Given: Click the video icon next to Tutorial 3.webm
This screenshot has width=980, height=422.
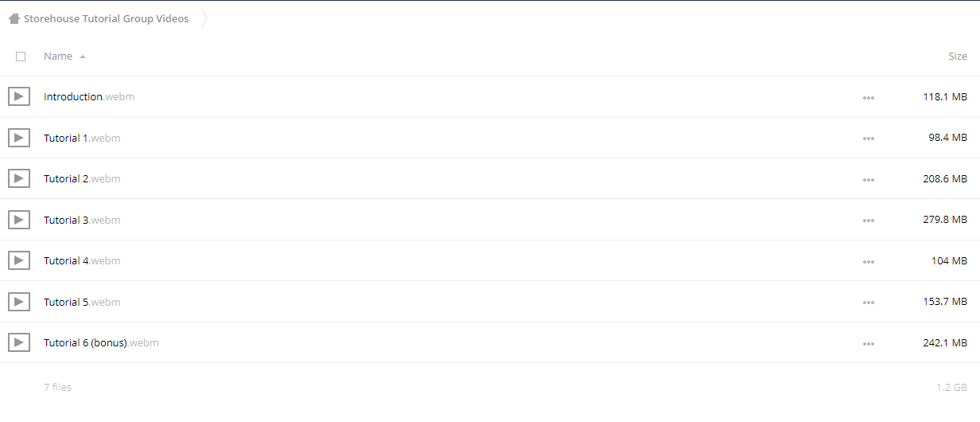Looking at the screenshot, I should 19,220.
